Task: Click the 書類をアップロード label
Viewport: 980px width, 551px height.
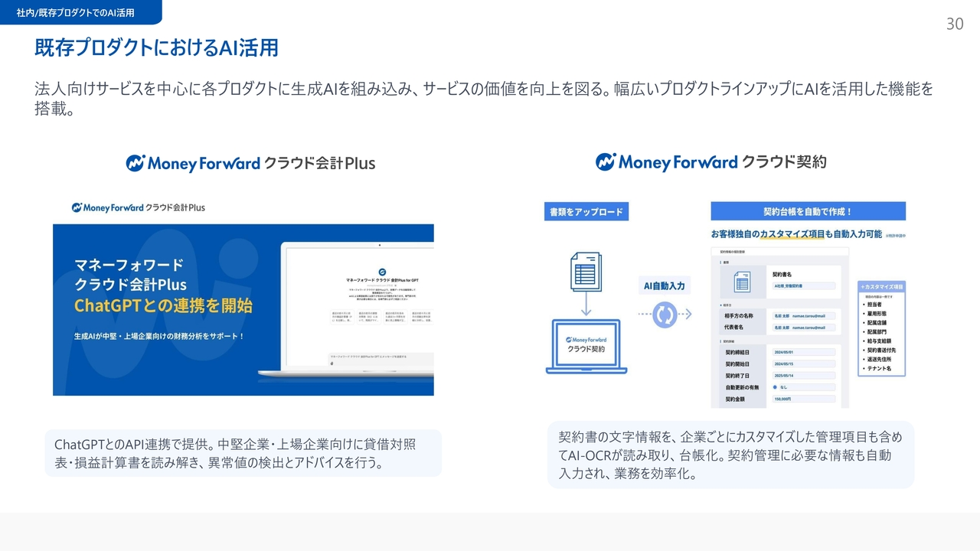Action: pos(586,212)
